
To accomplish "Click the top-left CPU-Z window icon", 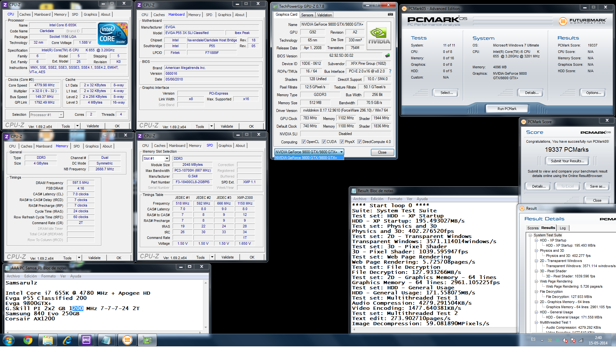I will point(6,4).
